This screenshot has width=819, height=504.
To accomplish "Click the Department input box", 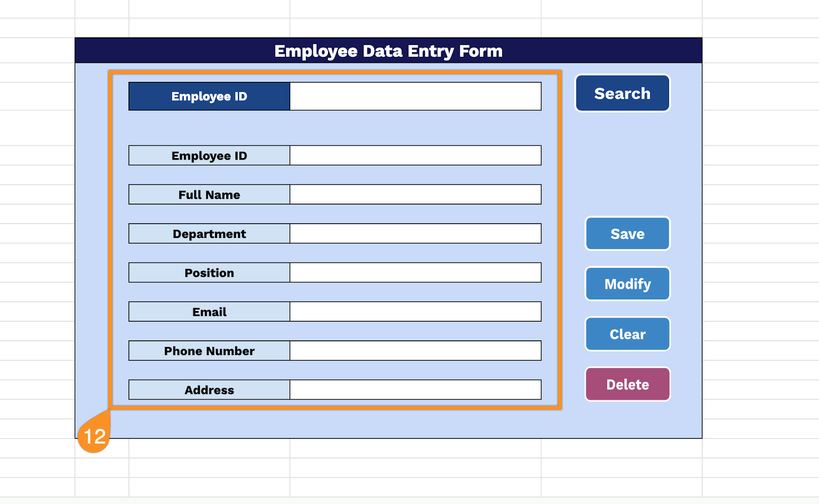I will [x=415, y=233].
